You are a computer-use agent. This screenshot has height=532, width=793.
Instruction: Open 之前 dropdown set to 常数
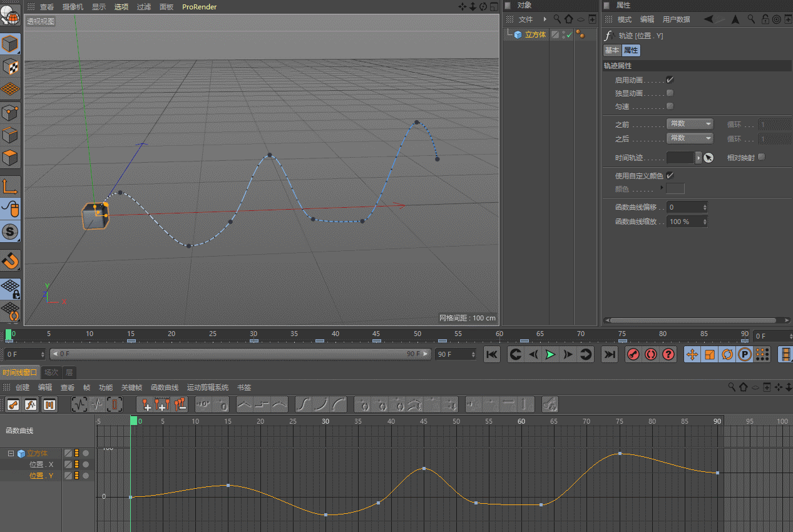[x=690, y=124]
